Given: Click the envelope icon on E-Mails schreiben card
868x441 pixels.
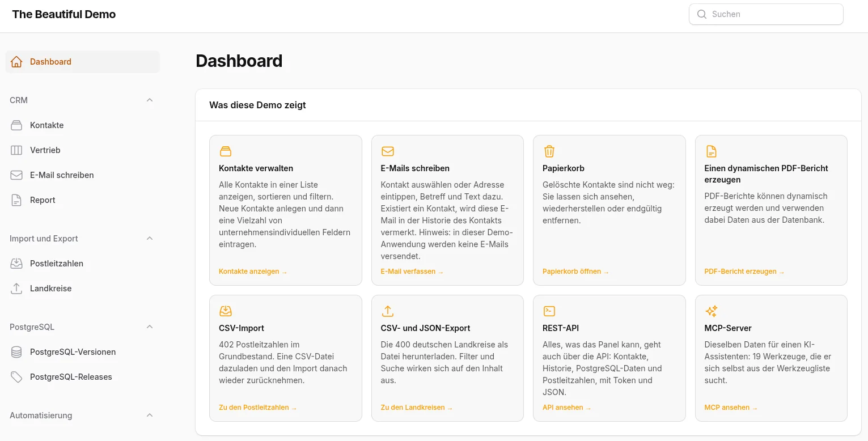Looking at the screenshot, I should pos(388,151).
